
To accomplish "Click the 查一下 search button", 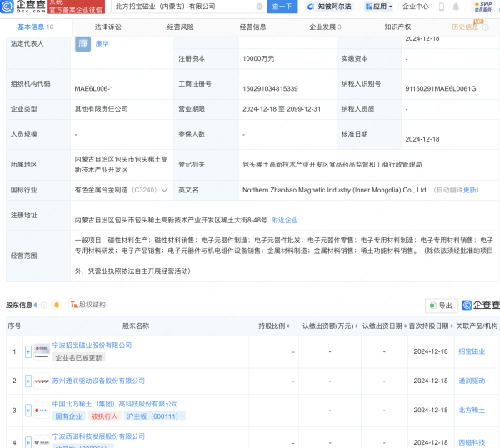I will tap(282, 7).
